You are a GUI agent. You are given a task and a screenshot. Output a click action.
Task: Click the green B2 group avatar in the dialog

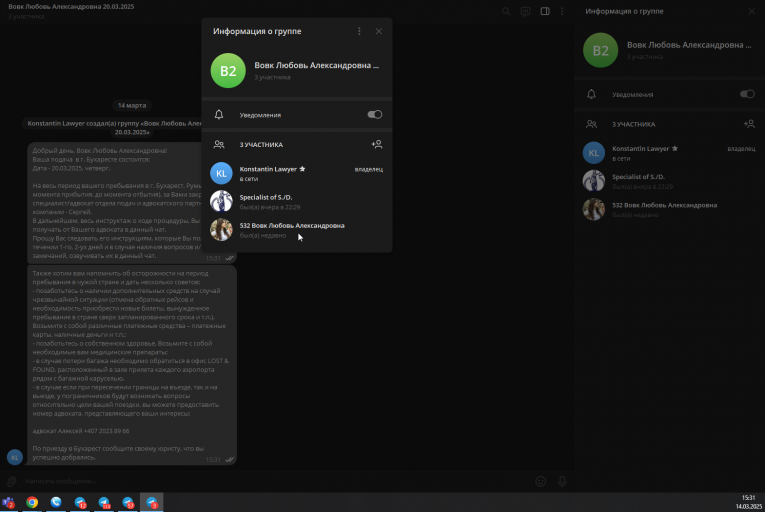228,71
